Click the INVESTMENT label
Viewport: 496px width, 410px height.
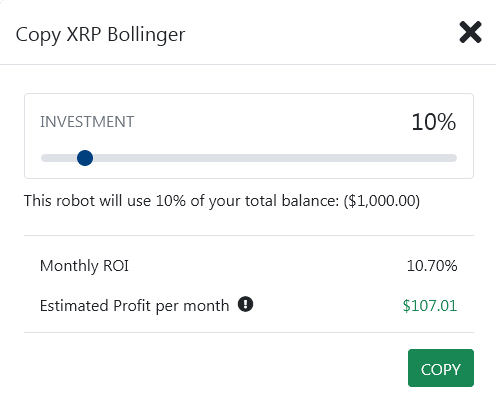point(87,122)
